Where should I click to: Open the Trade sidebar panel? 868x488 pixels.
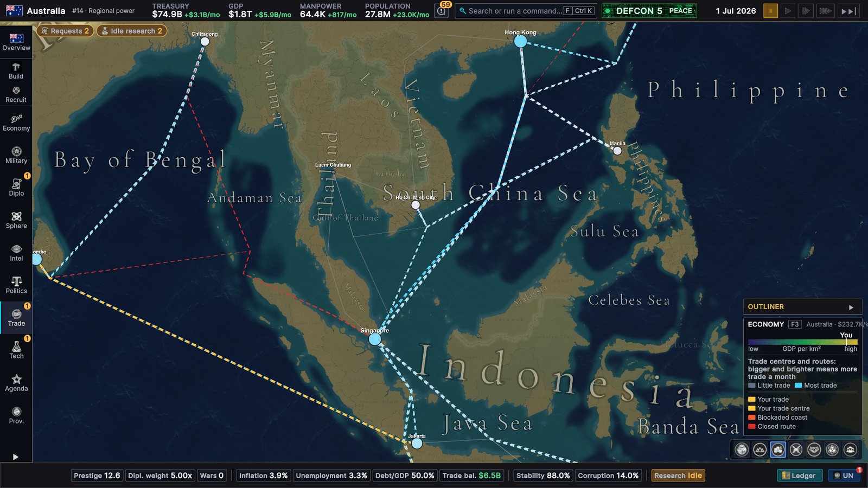coord(16,318)
